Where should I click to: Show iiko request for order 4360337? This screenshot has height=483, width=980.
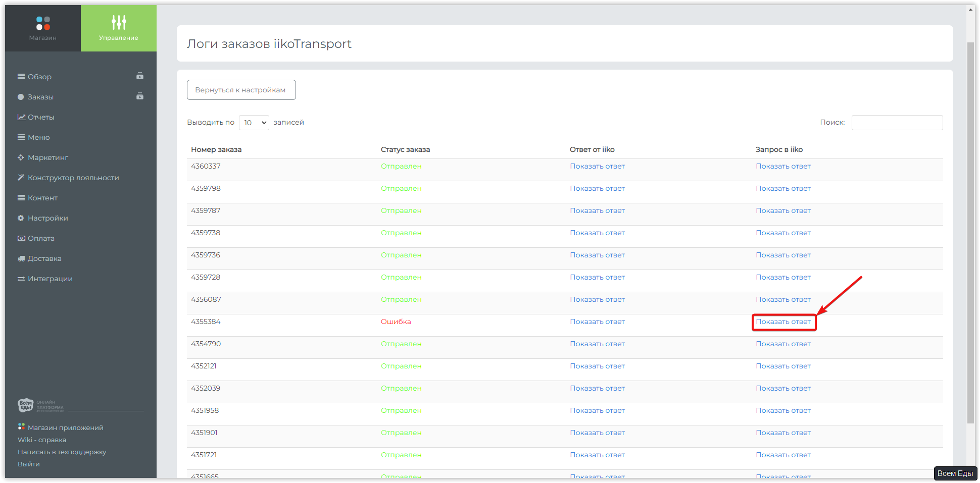pos(783,166)
